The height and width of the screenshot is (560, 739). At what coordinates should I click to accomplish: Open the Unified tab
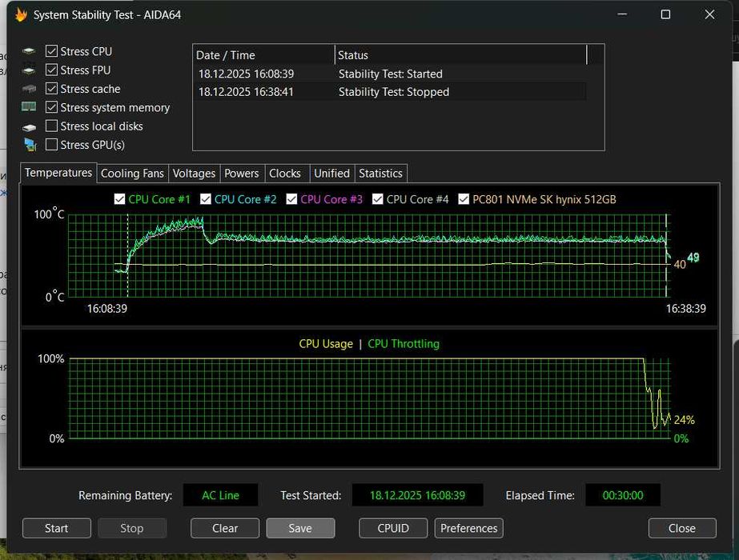[x=331, y=174]
